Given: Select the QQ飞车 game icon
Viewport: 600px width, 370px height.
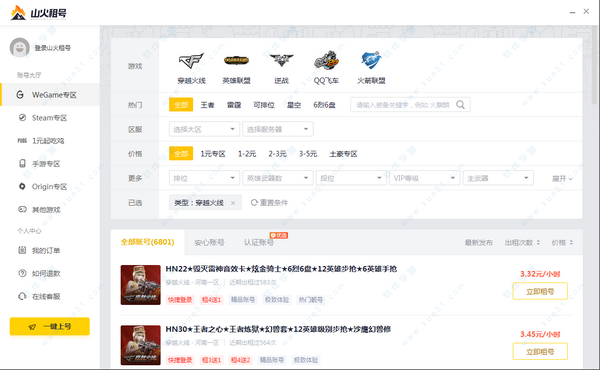Looking at the screenshot, I should 326,60.
